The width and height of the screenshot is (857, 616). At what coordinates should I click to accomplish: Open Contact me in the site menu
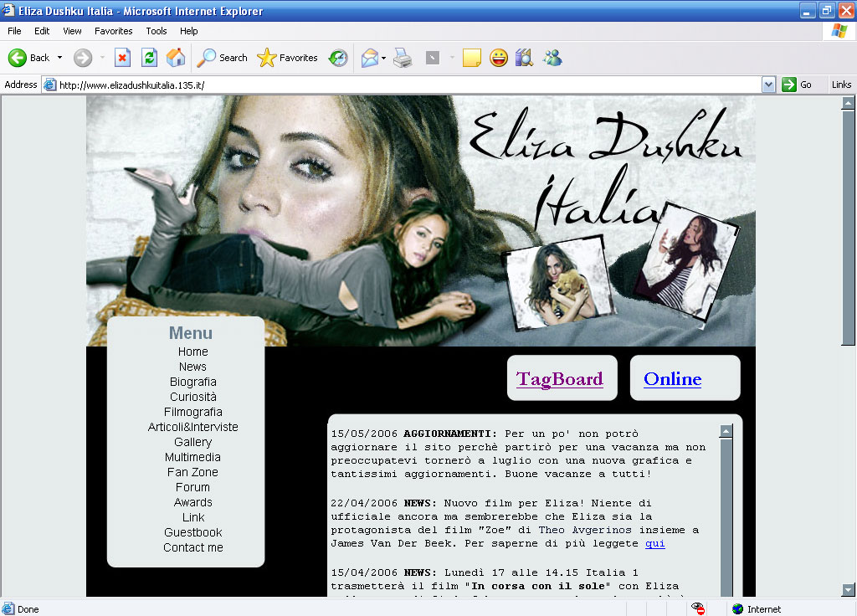193,547
